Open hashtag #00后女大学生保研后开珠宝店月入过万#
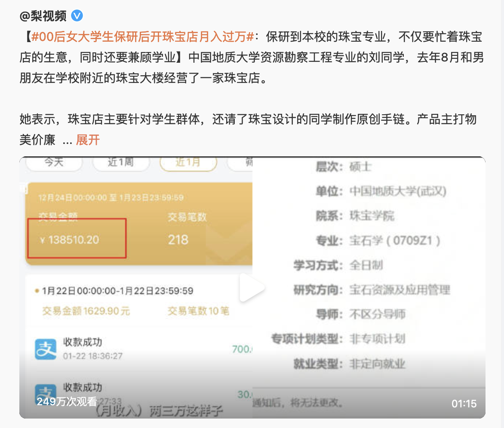Image resolution: width=504 pixels, height=428 pixels. (x=143, y=37)
